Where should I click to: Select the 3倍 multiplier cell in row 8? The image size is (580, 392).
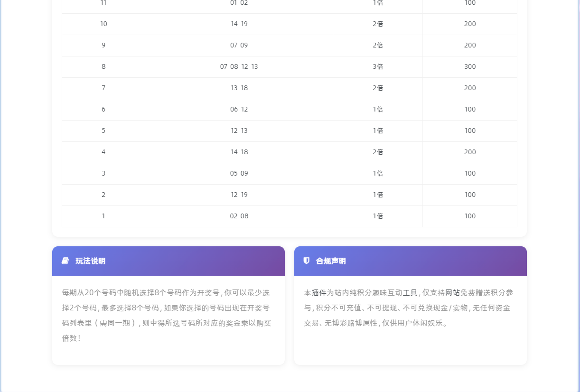click(377, 66)
